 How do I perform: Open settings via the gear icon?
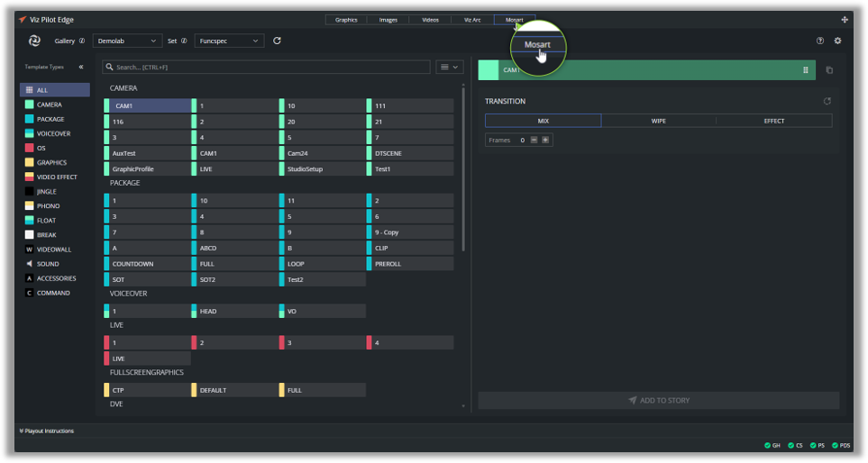click(x=837, y=41)
